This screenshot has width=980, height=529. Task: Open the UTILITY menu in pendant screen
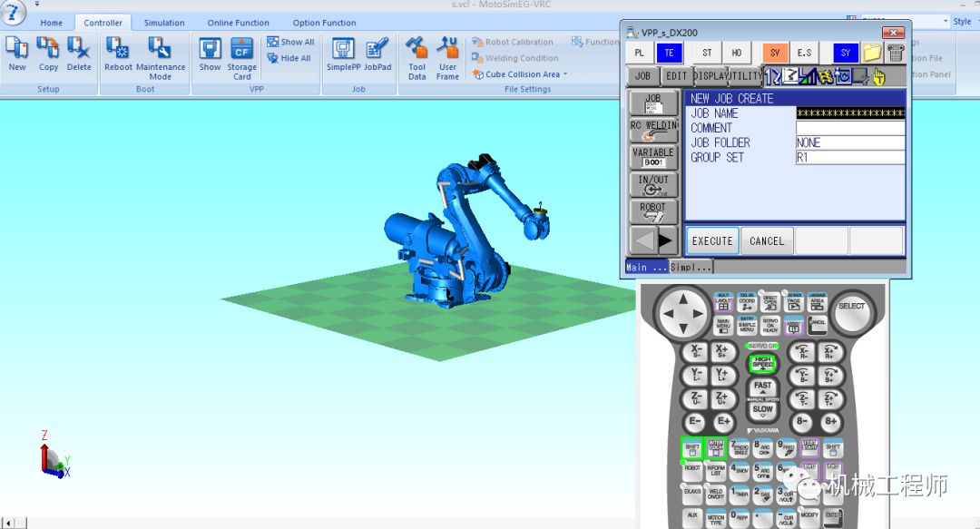point(745,76)
